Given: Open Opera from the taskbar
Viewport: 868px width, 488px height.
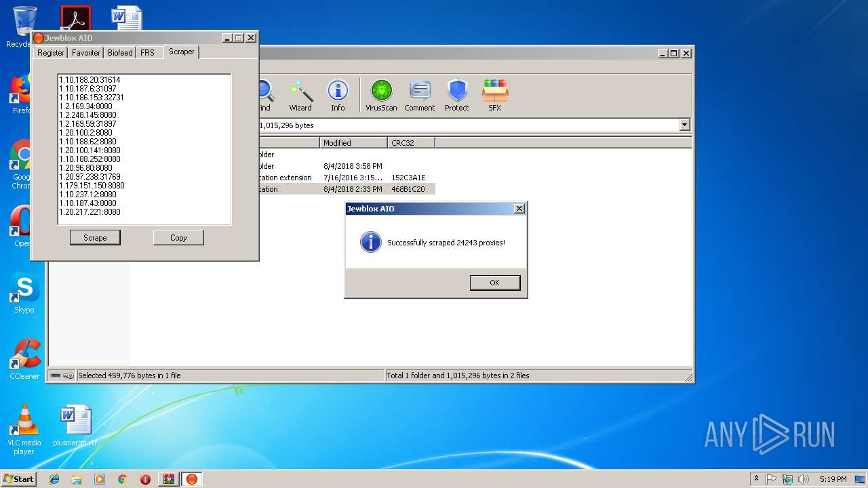Looking at the screenshot, I should 145,479.
